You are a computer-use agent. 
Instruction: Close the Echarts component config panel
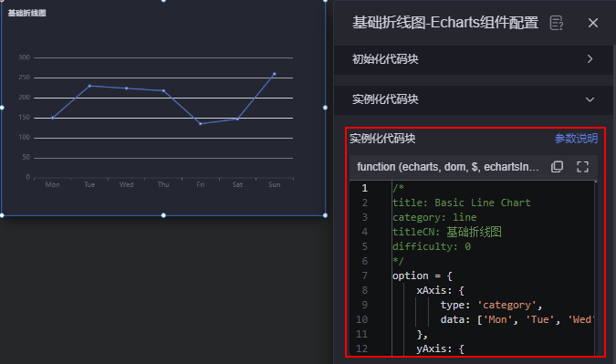pos(593,23)
